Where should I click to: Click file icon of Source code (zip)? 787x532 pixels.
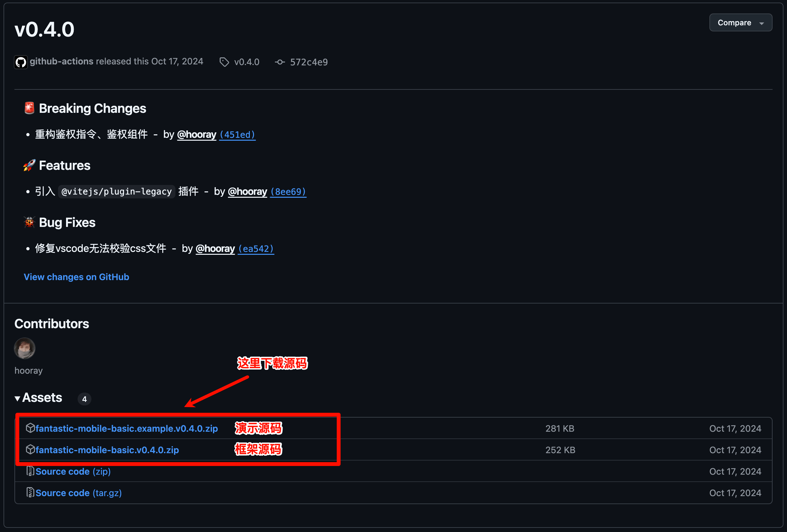point(30,471)
